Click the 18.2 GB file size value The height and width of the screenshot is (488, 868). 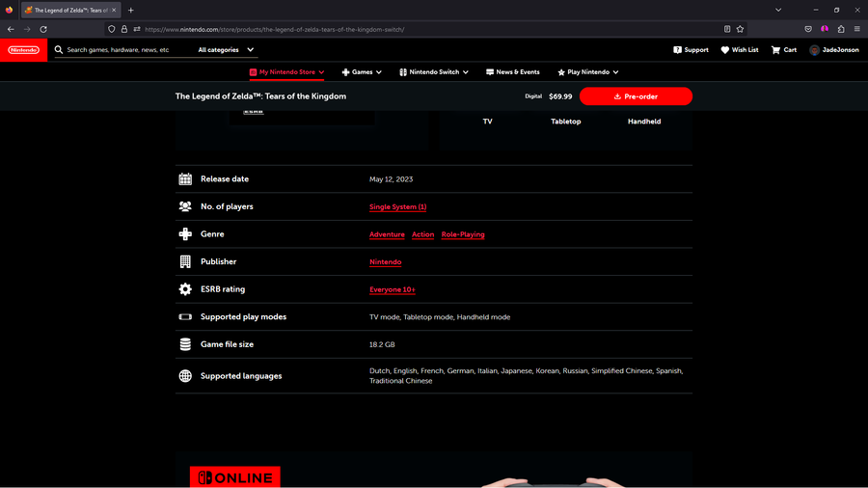[x=382, y=344]
